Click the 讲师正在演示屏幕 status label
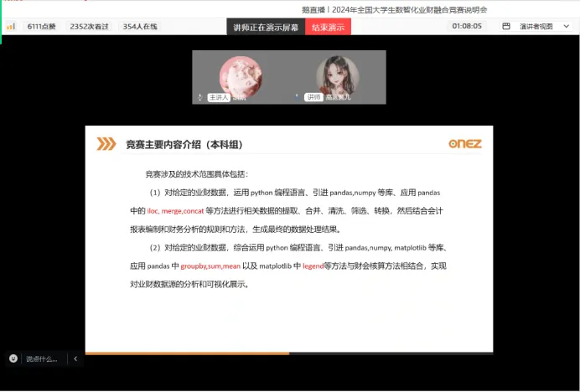 (x=266, y=27)
